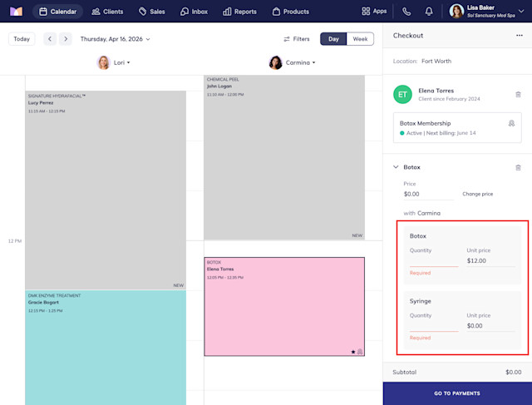Open the Clients menu

(107, 12)
